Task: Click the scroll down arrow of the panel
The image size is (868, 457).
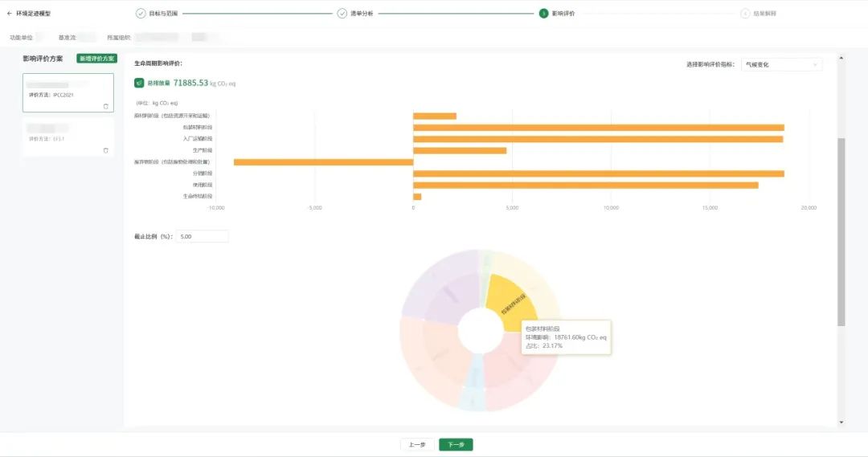Action: 841,422
